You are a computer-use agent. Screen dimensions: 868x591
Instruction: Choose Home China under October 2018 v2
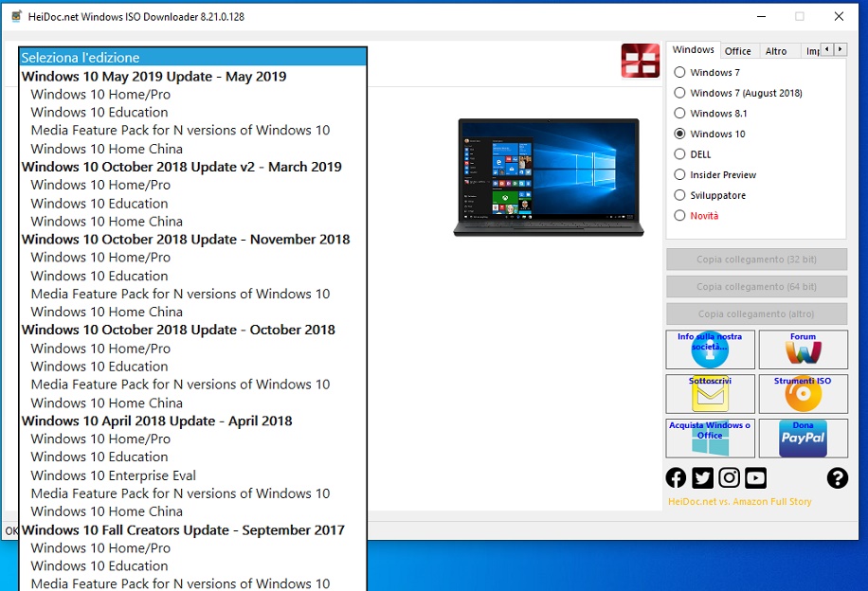pyautogui.click(x=192, y=222)
